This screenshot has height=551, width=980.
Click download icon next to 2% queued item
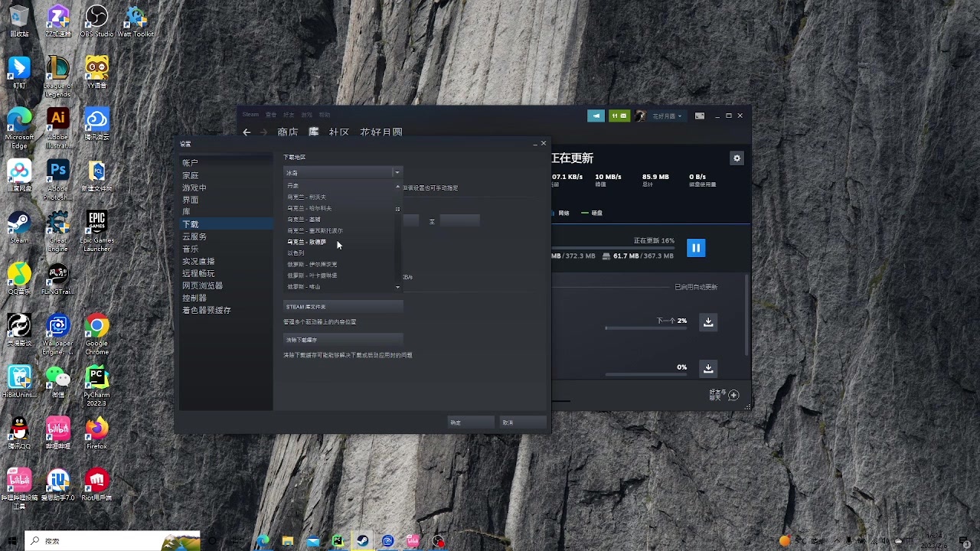(x=708, y=321)
